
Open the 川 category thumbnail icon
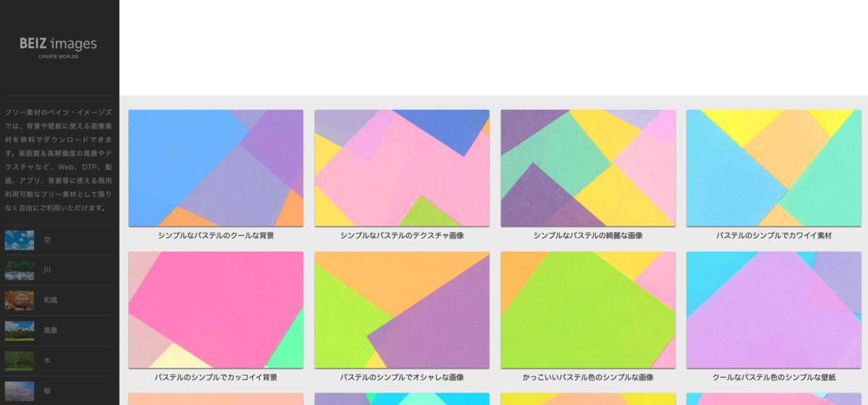20,270
